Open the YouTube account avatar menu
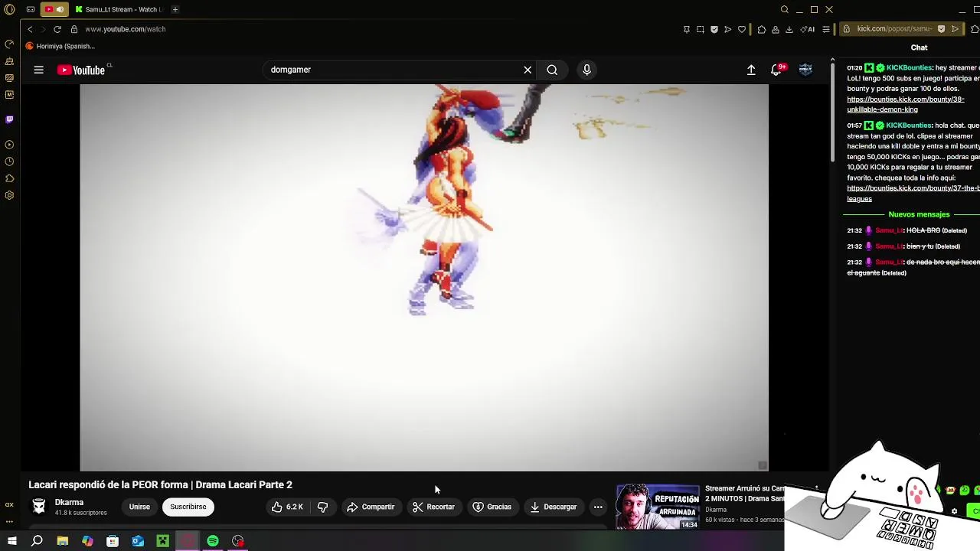980x551 pixels. (805, 70)
